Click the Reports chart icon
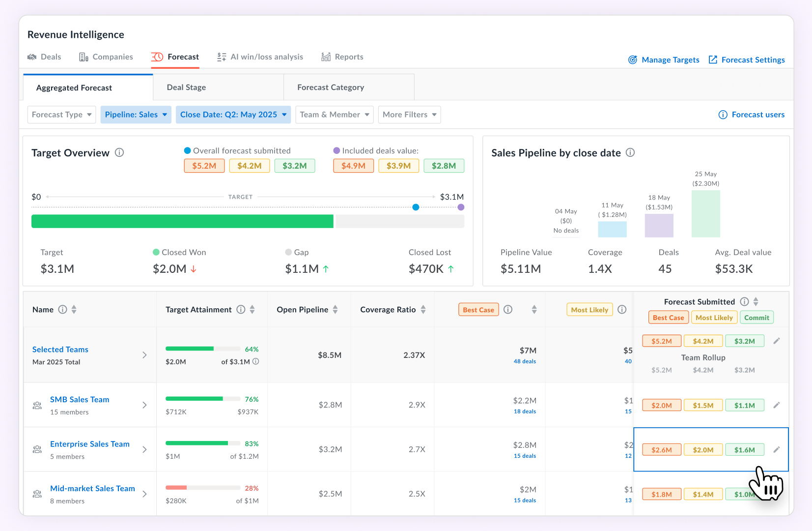Viewport: 812px width, 531px height. pyautogui.click(x=326, y=57)
